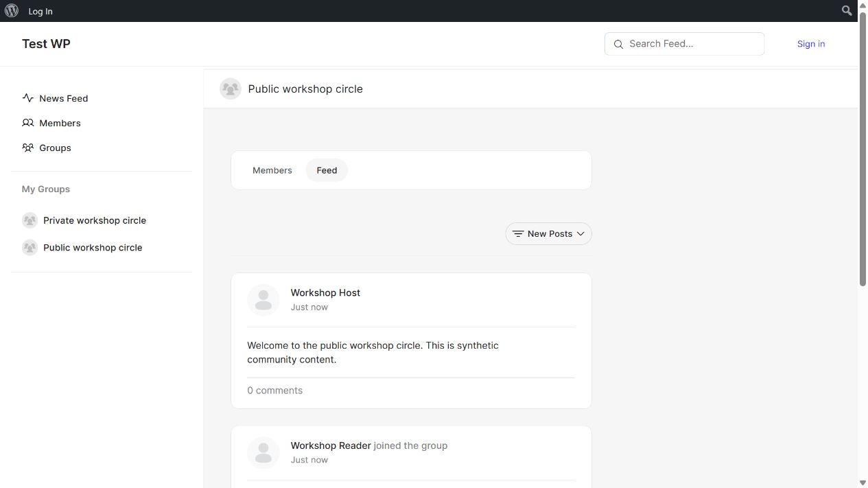Switch to the Feed tab
The image size is (868, 488).
pyautogui.click(x=327, y=170)
